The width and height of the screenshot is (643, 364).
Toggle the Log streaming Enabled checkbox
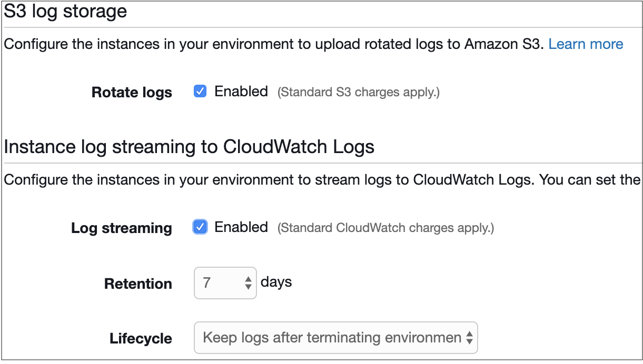pos(200,227)
